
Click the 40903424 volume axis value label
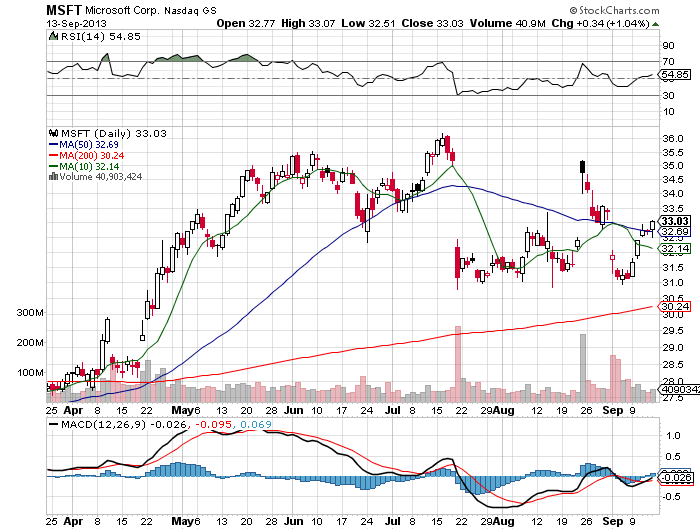679,390
